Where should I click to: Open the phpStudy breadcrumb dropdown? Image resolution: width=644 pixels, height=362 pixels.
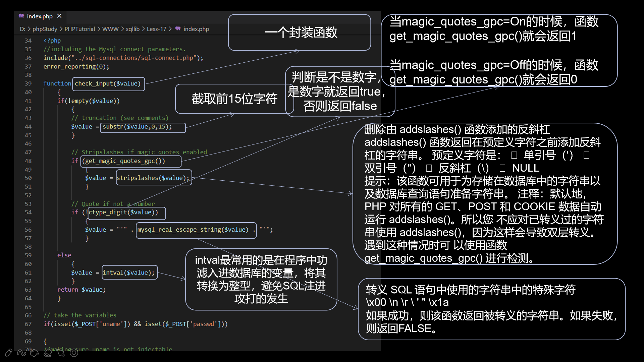point(45,29)
